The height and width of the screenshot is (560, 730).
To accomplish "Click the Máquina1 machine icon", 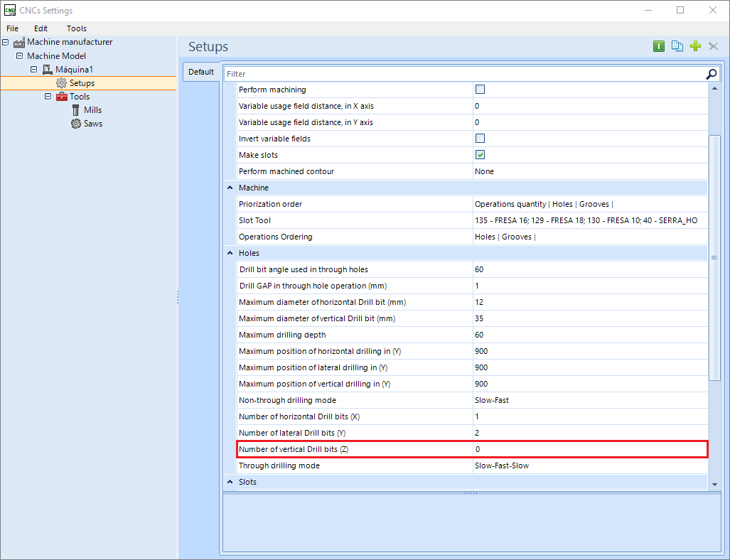I will pos(47,70).
